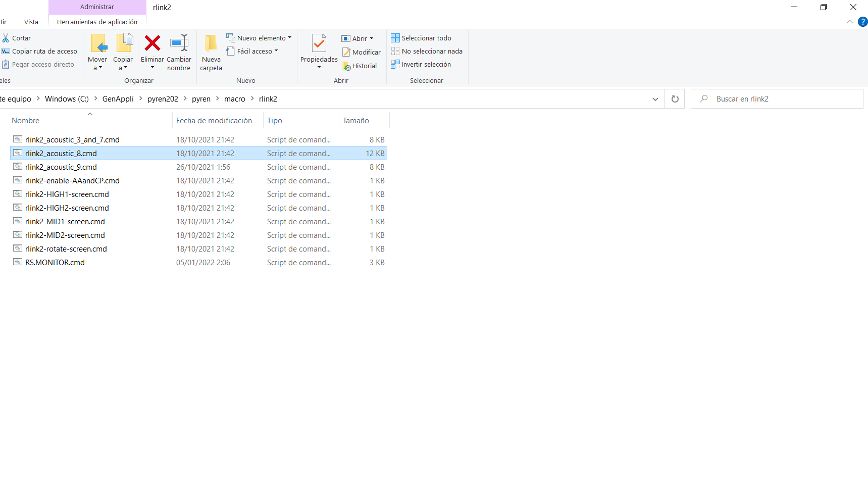Select rlink2_acoustic_8.cmd file

[198, 153]
